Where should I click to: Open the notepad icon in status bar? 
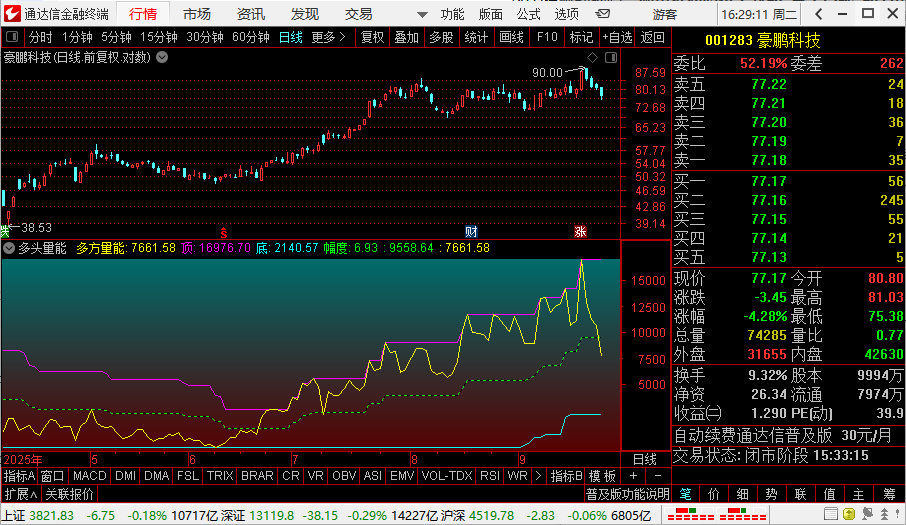[830, 514]
